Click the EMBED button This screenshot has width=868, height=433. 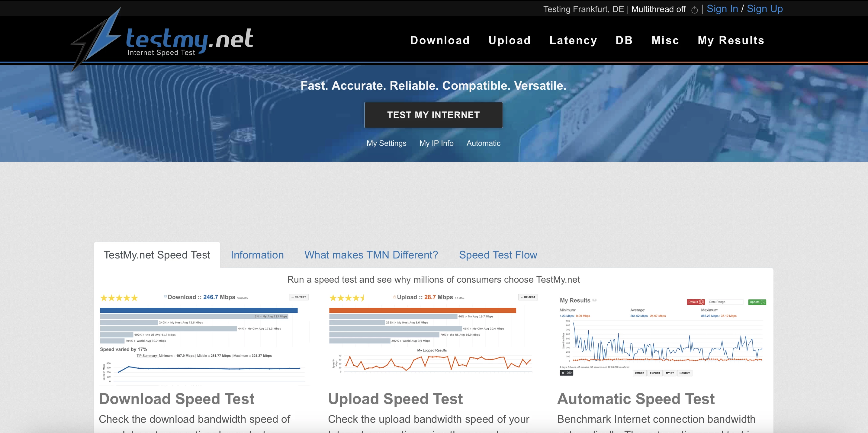[640, 373]
